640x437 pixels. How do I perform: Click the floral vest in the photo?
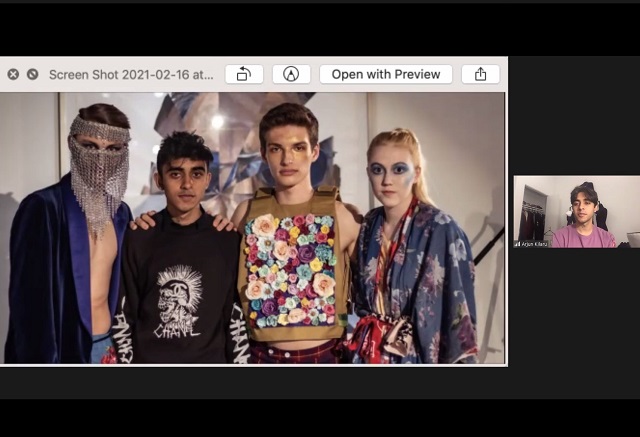[294, 268]
